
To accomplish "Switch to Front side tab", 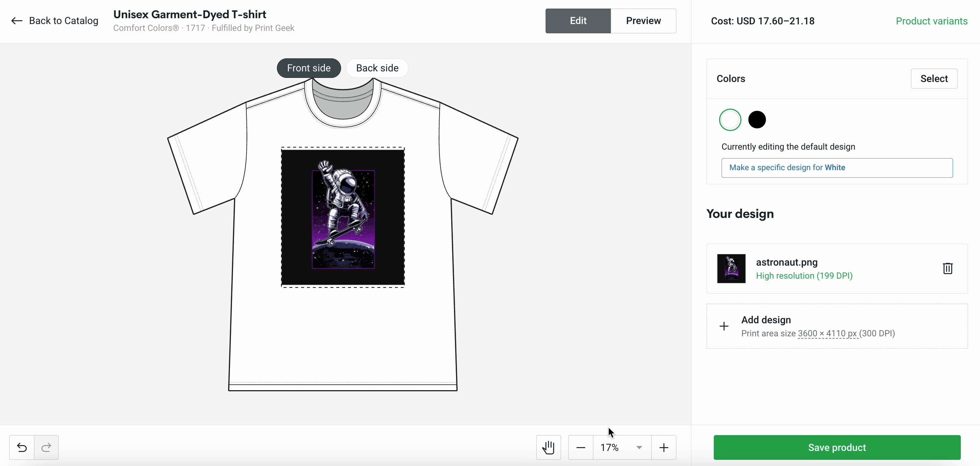I will point(308,68).
